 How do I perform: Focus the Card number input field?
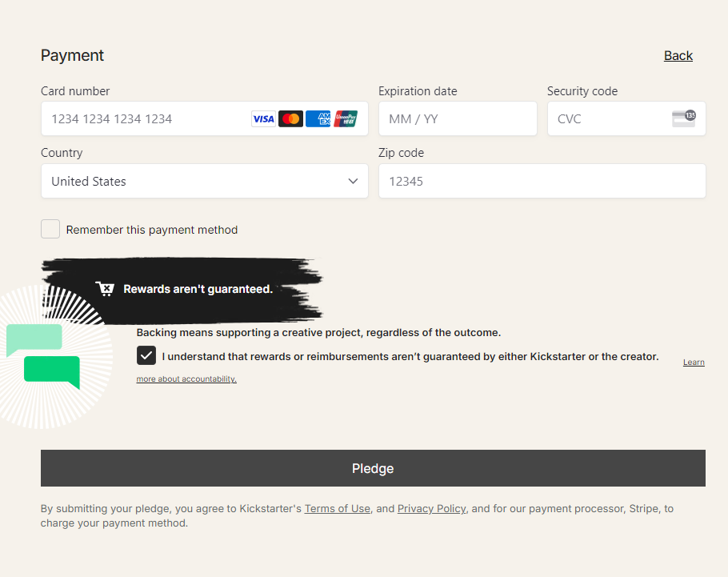[x=205, y=119]
